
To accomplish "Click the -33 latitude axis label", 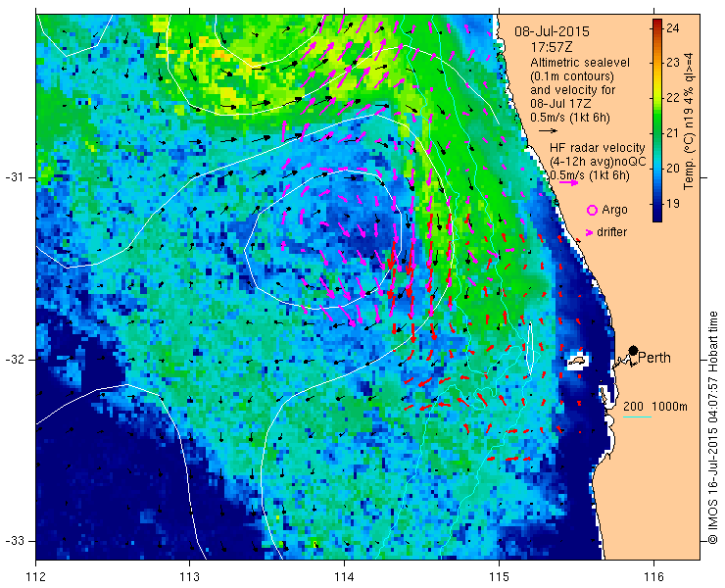I will coord(15,541).
